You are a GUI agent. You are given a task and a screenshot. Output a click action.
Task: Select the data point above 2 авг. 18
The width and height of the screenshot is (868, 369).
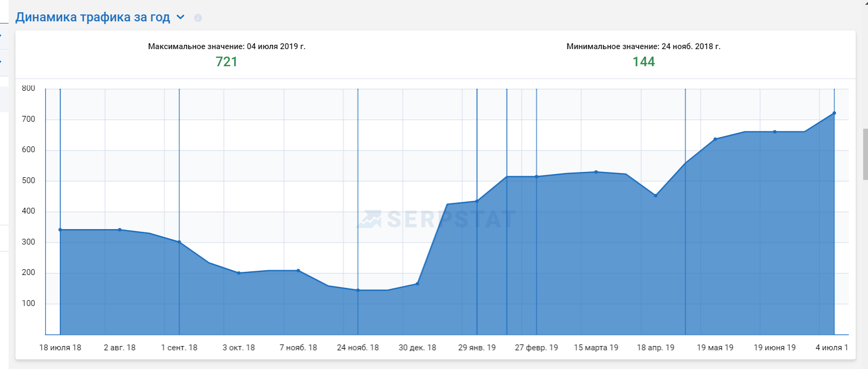[x=120, y=230]
